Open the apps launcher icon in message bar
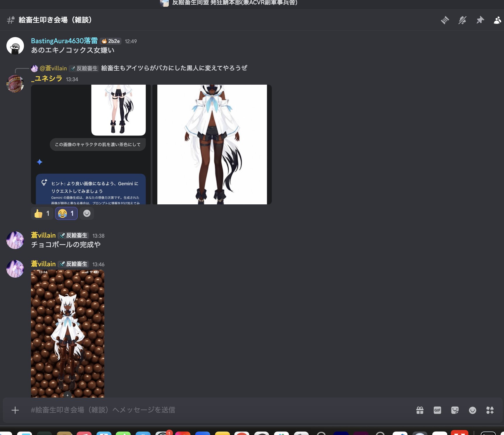Image resolution: width=504 pixels, height=435 pixels. click(490, 410)
